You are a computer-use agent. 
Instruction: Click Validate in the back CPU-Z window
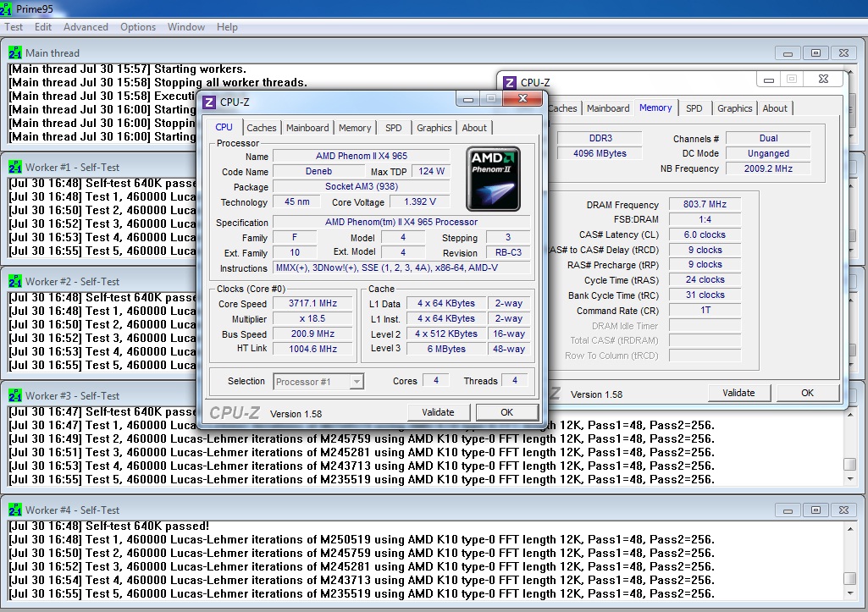738,393
